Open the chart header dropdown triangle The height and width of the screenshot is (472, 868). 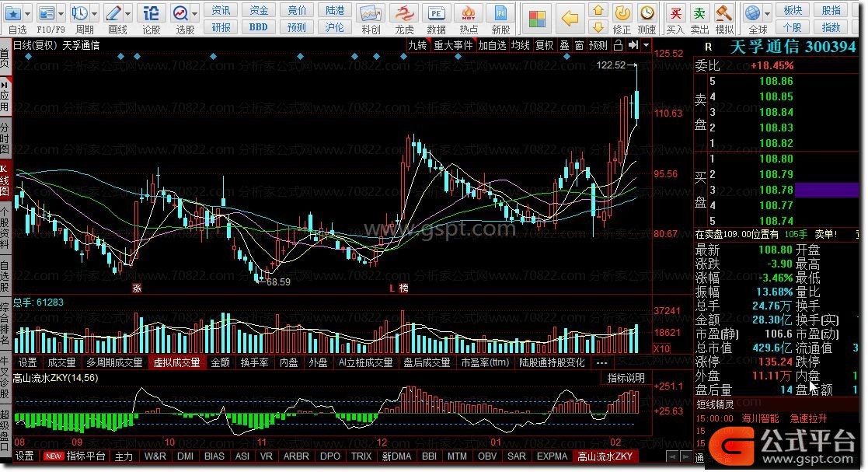pos(646,45)
